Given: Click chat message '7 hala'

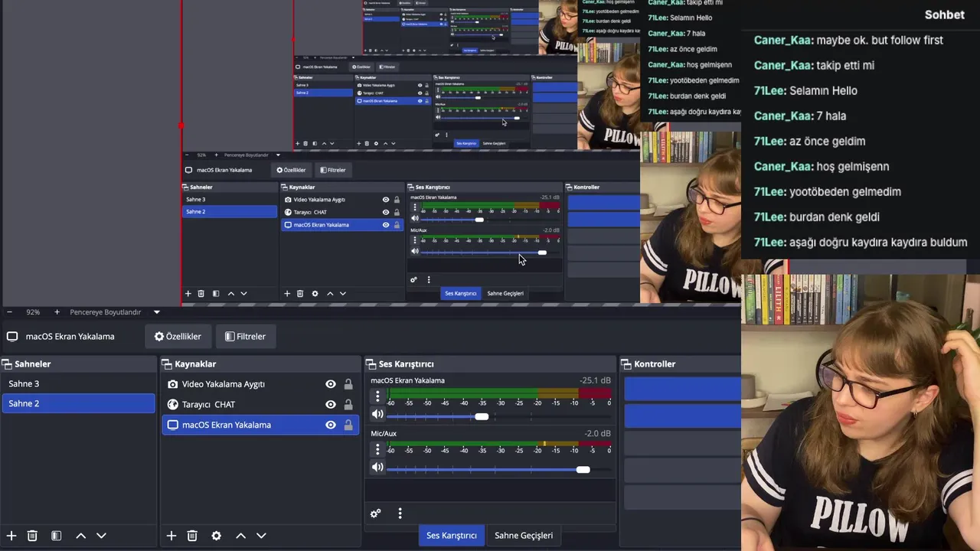Looking at the screenshot, I should (831, 116).
